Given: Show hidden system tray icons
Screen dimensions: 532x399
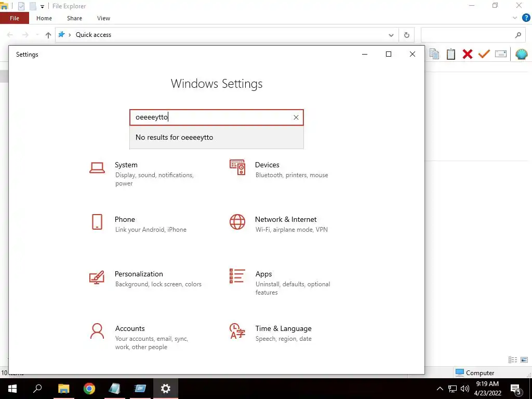Looking at the screenshot, I should (440, 389).
